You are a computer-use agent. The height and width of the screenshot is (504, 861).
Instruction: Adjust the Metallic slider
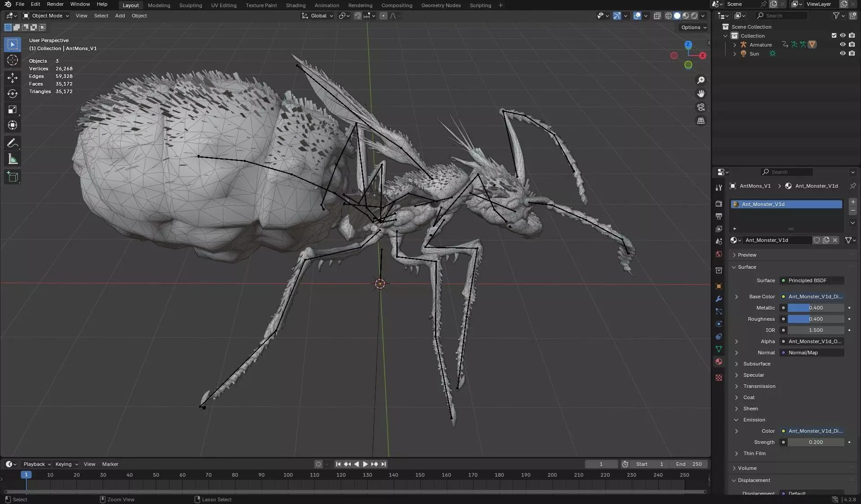[816, 308]
